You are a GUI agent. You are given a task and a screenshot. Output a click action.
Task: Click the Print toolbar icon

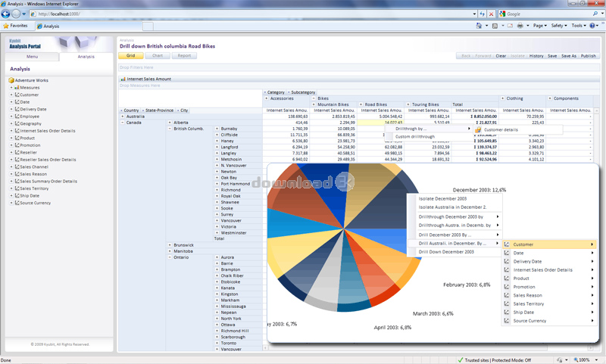coord(520,26)
